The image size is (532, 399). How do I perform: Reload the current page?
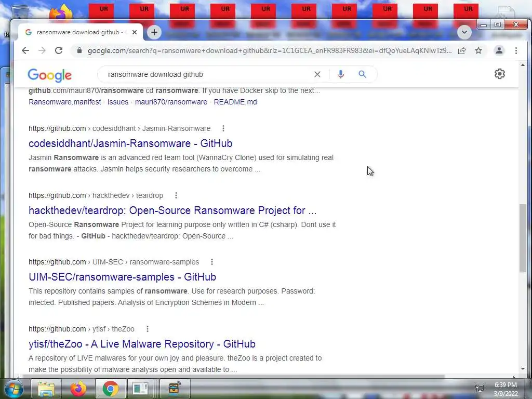point(59,50)
